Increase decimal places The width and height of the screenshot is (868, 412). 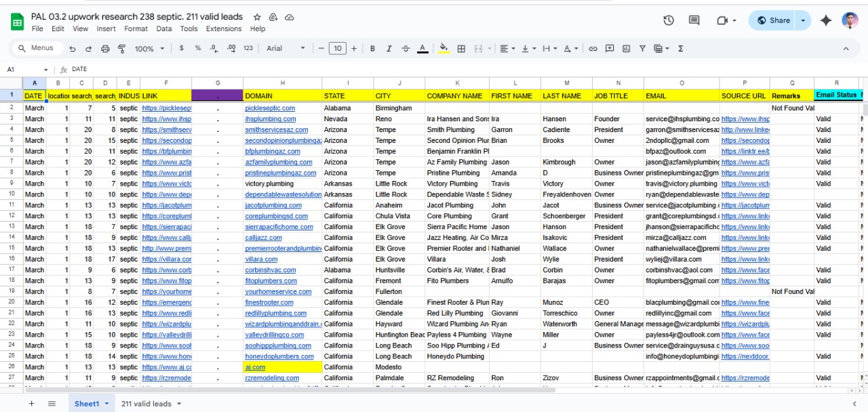point(231,48)
